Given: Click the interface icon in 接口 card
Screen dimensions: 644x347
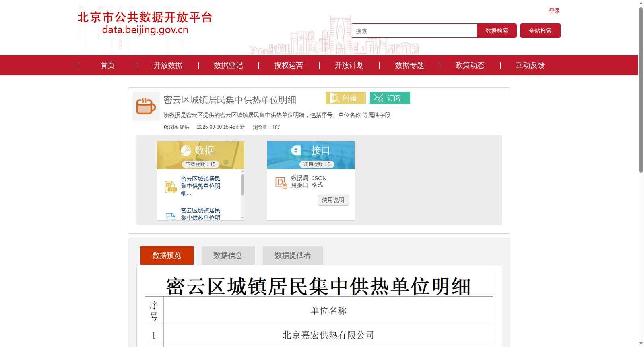Looking at the screenshot, I should 296,151.
